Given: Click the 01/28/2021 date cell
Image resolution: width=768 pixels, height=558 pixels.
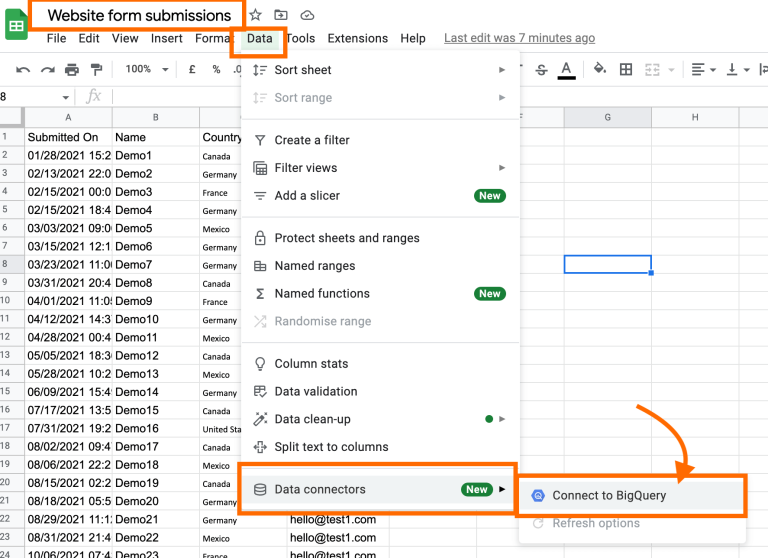Looking at the screenshot, I should (68, 155).
